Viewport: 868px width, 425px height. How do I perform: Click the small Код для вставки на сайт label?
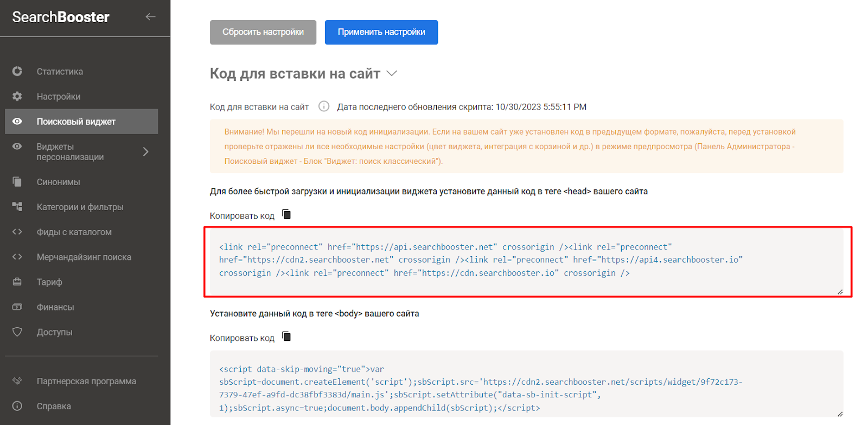[259, 107]
